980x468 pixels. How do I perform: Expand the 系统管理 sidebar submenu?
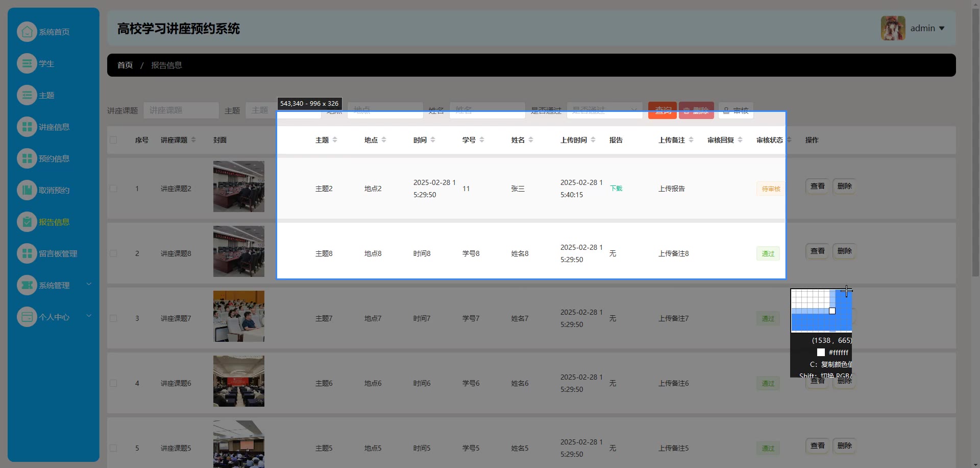click(x=89, y=285)
